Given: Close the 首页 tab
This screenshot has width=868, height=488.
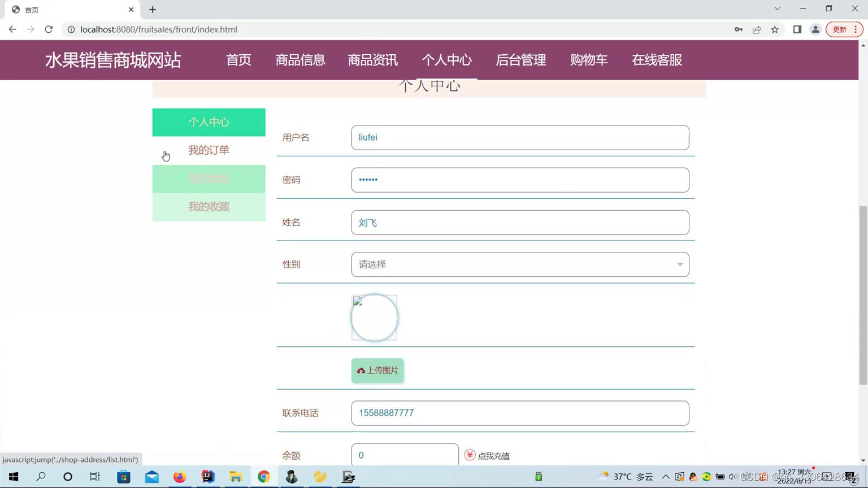Looking at the screenshot, I should [131, 10].
